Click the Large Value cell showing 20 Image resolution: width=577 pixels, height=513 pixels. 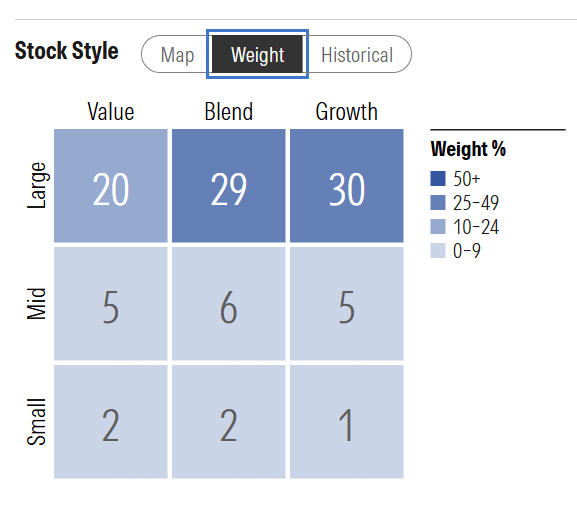[x=111, y=185]
